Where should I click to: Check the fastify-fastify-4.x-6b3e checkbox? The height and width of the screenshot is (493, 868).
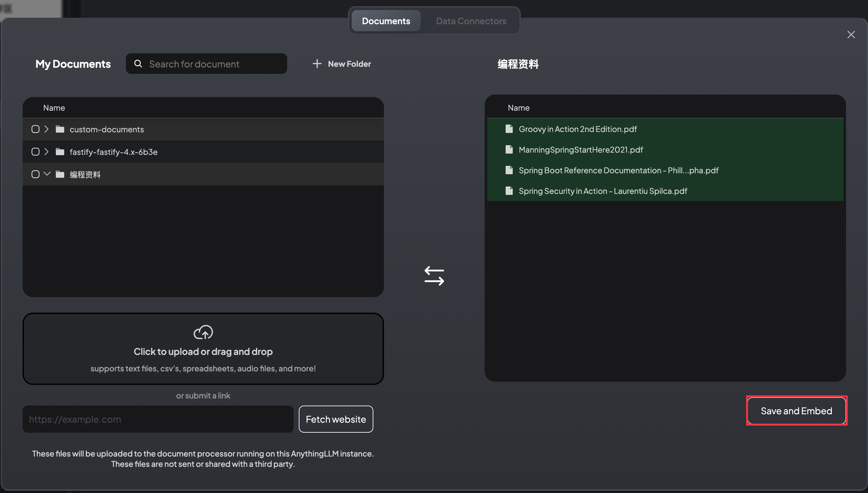tap(35, 152)
